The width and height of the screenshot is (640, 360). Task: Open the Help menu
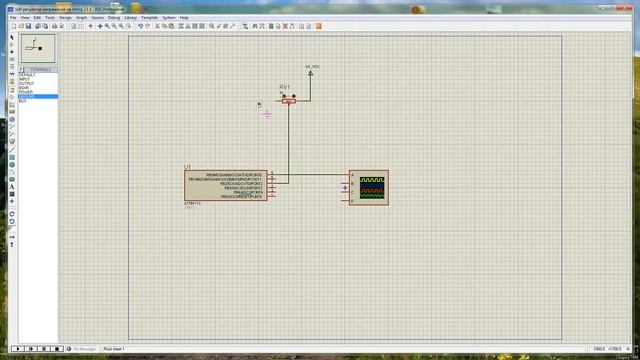tap(184, 18)
